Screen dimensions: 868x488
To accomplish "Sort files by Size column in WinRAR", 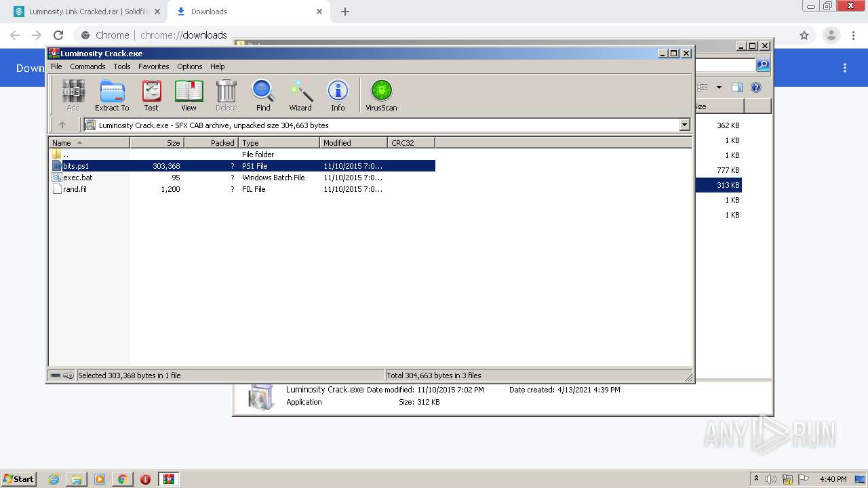I will pyautogui.click(x=157, y=142).
